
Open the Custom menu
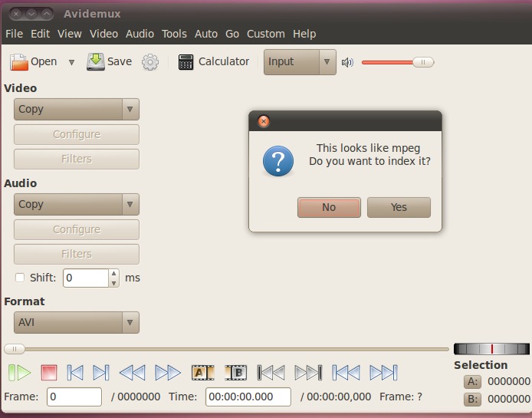(x=266, y=34)
